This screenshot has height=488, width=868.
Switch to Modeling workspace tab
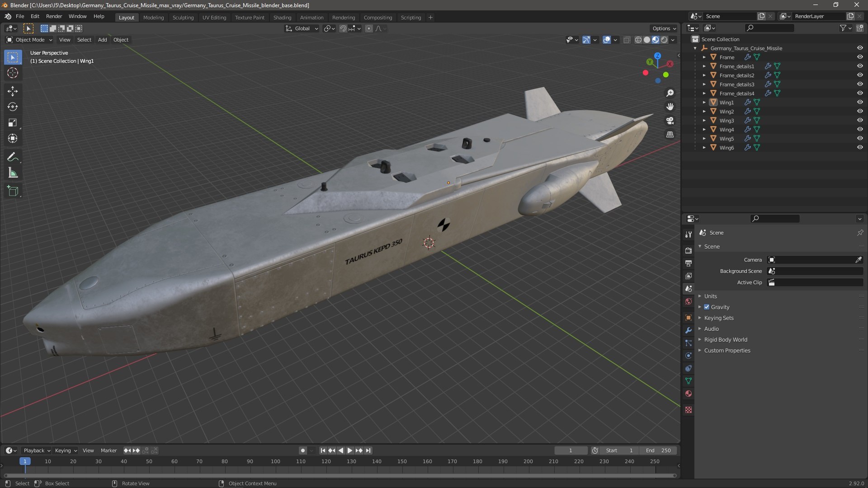click(x=153, y=18)
